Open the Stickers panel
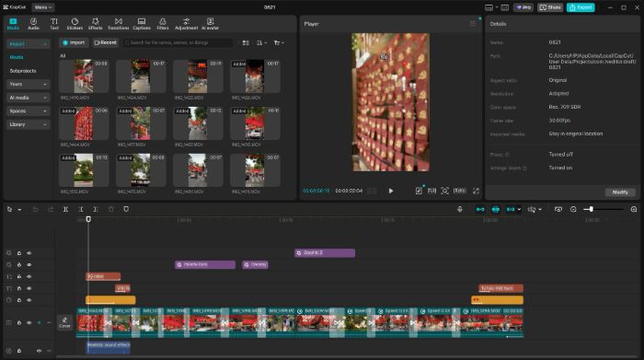 point(75,24)
